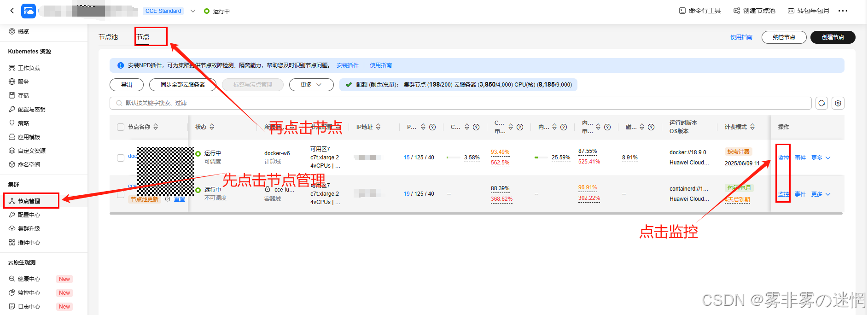Click the 转包年包月 billing icon

(791, 11)
